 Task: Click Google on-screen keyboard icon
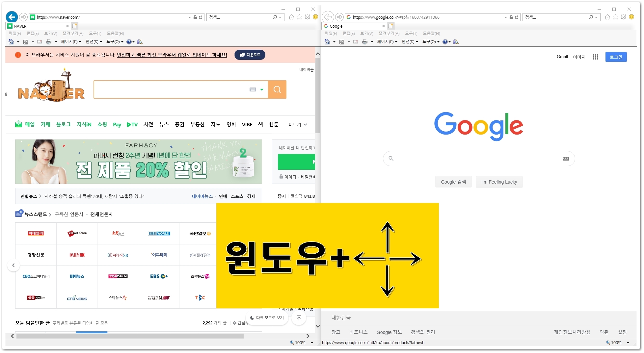pos(566,159)
